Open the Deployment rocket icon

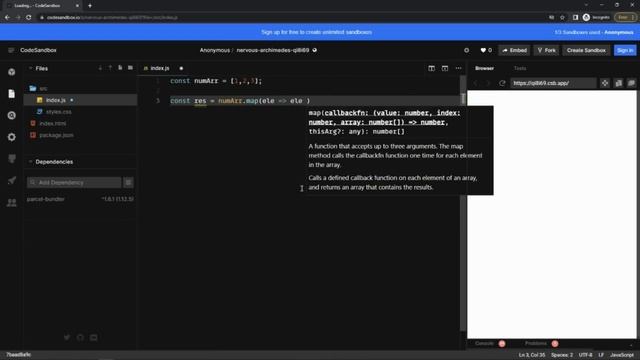coord(11,180)
